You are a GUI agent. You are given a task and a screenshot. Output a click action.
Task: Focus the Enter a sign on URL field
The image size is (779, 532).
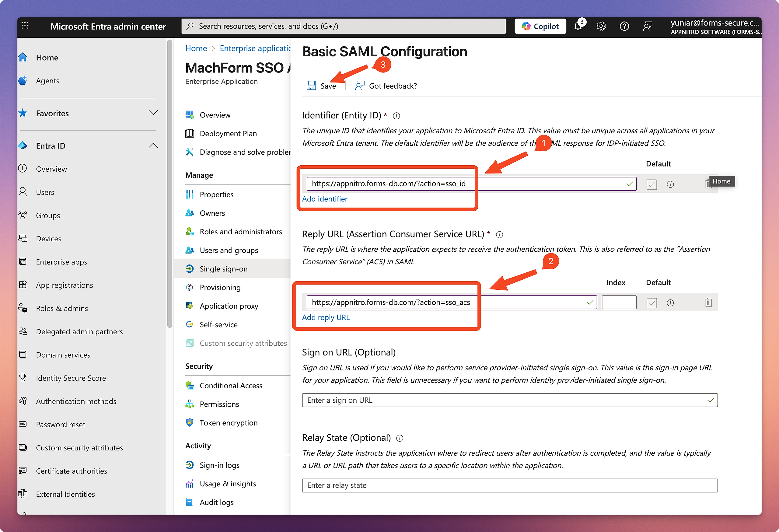pos(503,400)
